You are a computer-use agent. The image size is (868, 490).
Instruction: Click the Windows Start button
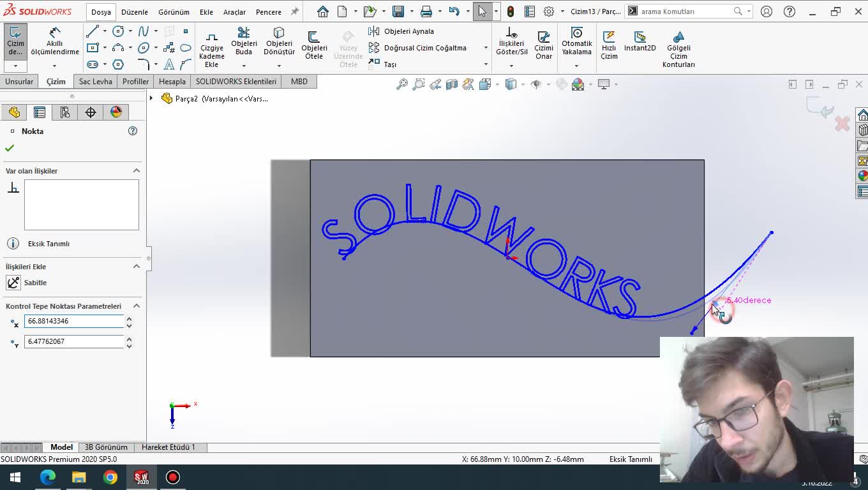[x=15, y=477]
